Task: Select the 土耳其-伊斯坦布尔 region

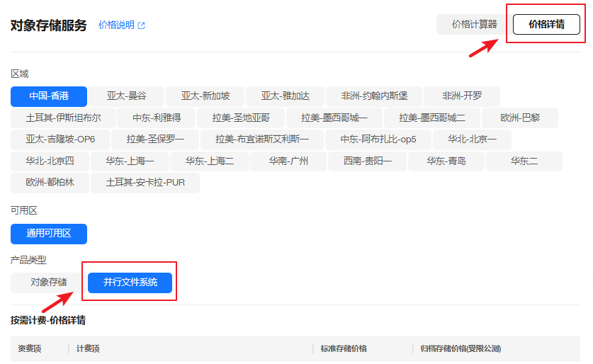Action: [63, 118]
